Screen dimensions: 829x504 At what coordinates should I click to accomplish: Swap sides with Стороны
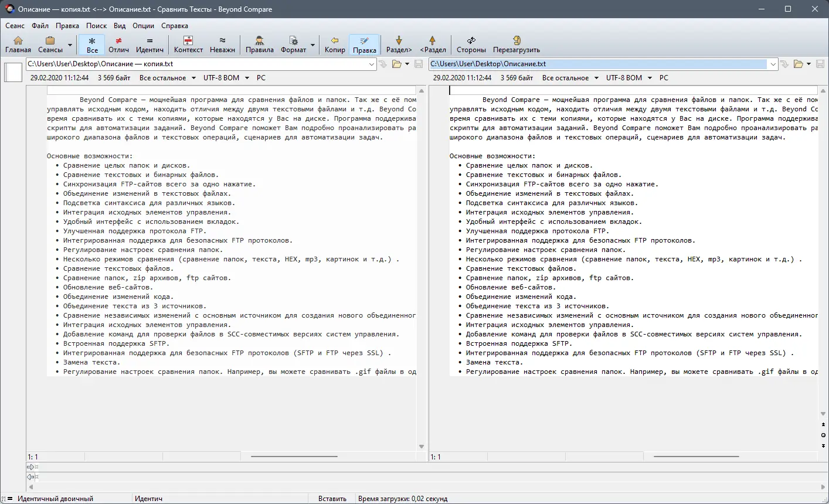click(x=471, y=45)
